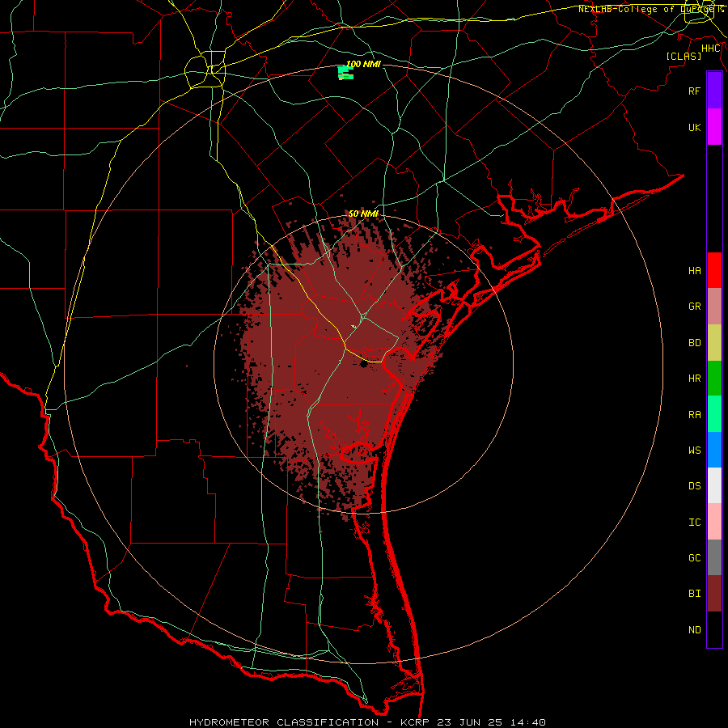Click the HYDROMETEOR CLASSIFICATION caption text
The image size is (728, 728).
[284, 722]
